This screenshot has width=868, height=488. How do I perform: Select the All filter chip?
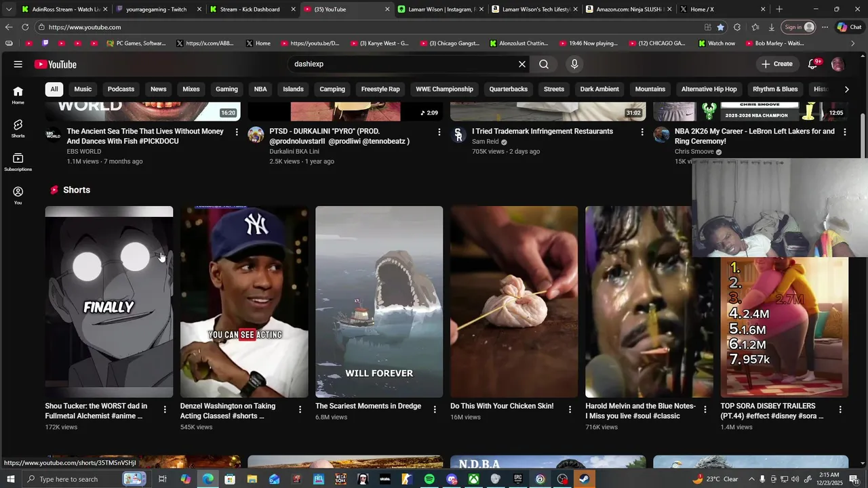coord(54,89)
